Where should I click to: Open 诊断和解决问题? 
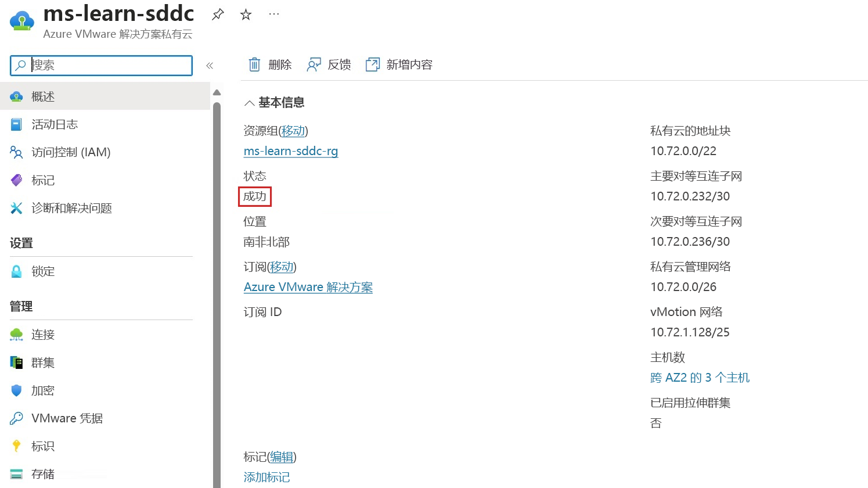click(x=71, y=208)
